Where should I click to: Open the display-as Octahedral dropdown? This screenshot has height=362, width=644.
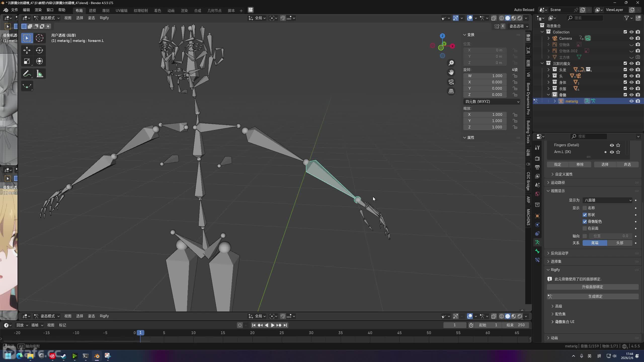(x=607, y=200)
